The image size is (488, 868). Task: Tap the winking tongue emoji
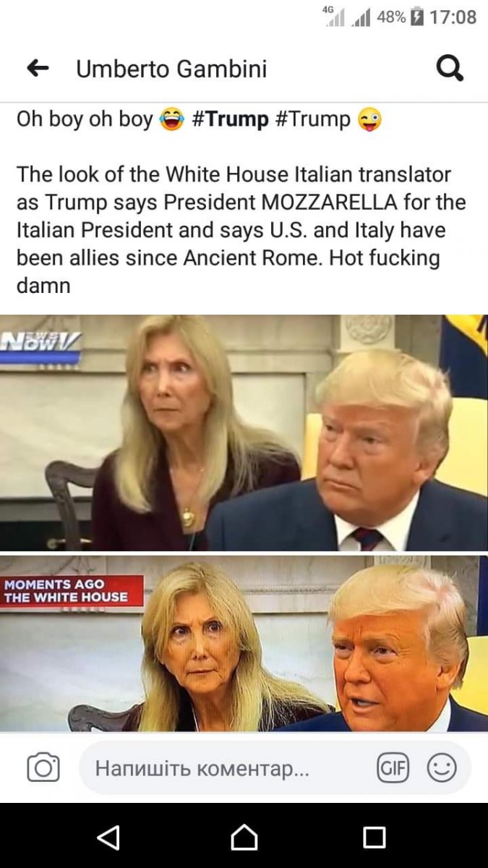click(x=369, y=119)
